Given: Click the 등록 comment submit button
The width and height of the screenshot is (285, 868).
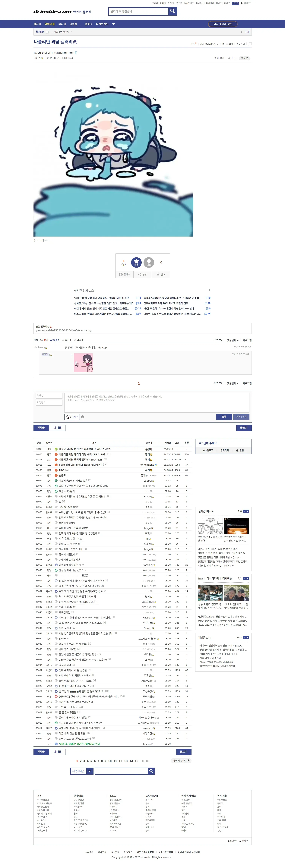Looking at the screenshot, I should point(224,417).
